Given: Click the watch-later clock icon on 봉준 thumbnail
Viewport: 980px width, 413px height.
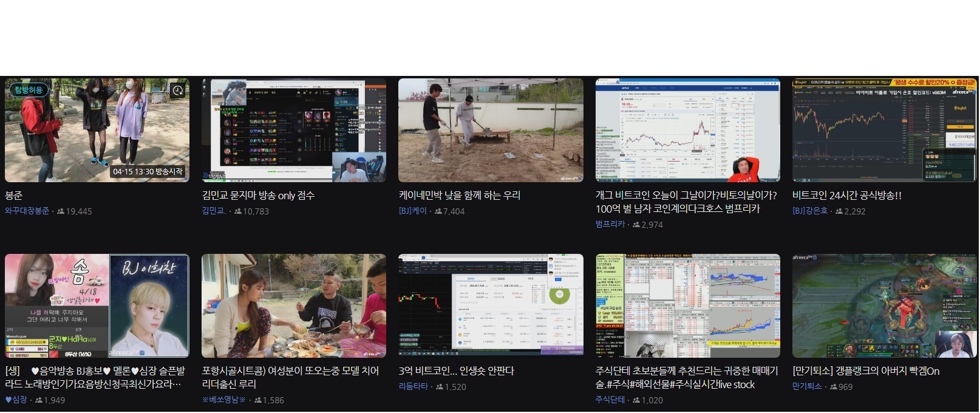Looking at the screenshot, I should (178, 90).
